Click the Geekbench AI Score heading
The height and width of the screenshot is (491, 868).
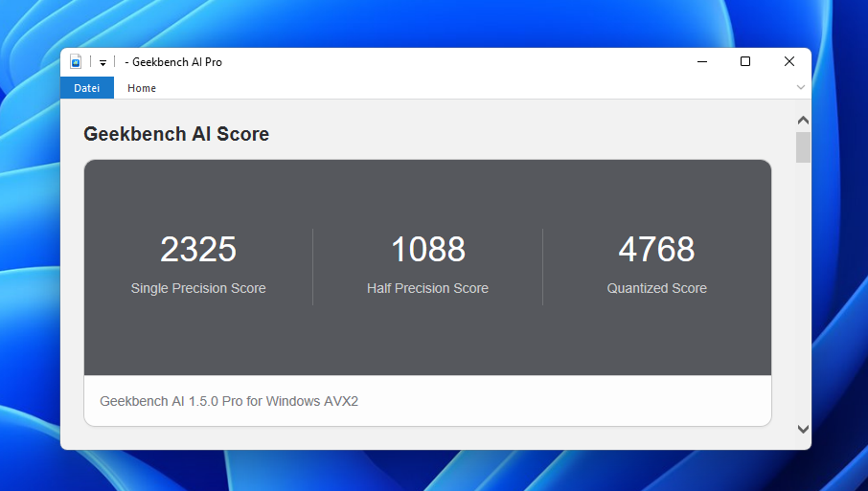(x=176, y=134)
